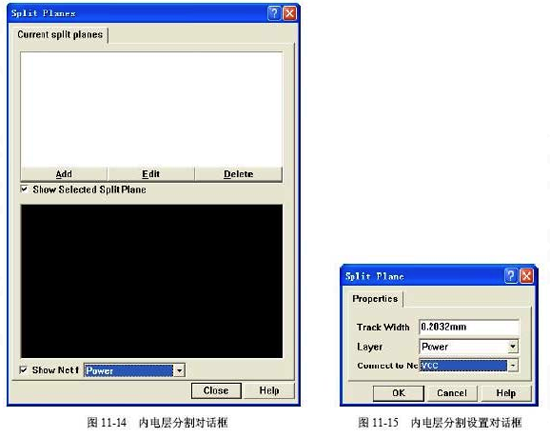The image size is (550, 438).
Task: Click Cancel in Split Plane dialog
Action: pyautogui.click(x=452, y=393)
